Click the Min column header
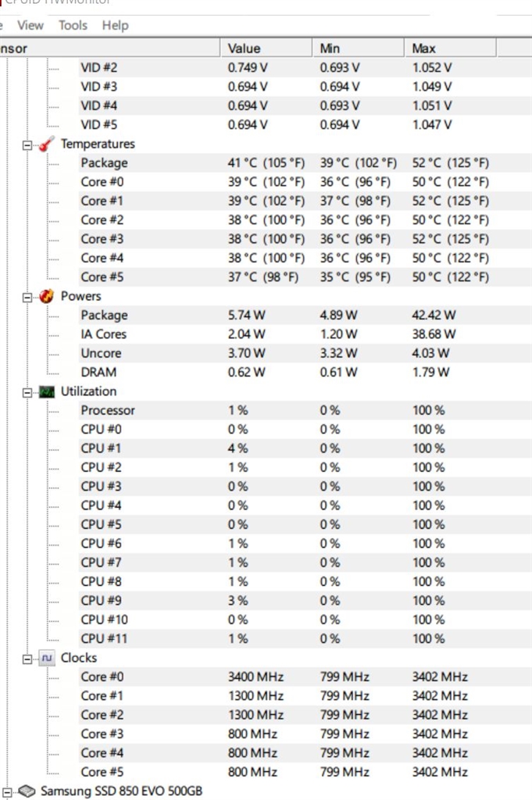Viewport: 532px width, 800px height. 330,48
